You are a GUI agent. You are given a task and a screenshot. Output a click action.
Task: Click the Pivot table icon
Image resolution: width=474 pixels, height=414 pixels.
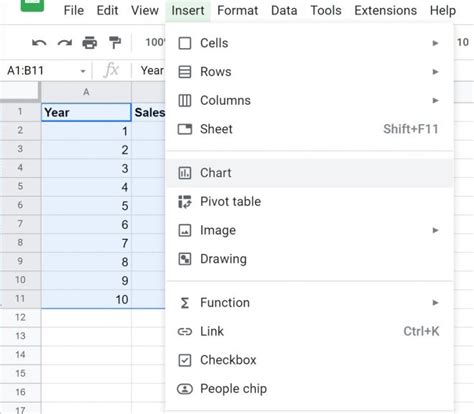pos(185,202)
